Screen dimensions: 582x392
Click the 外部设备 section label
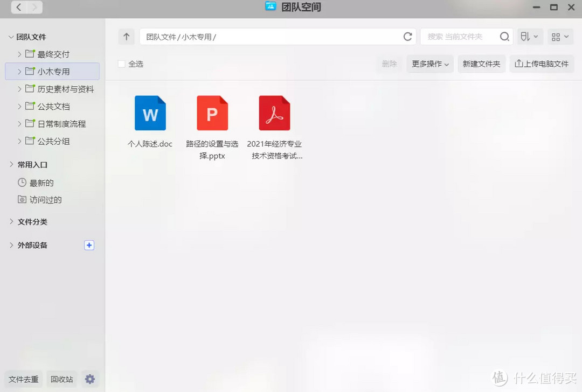click(x=33, y=245)
